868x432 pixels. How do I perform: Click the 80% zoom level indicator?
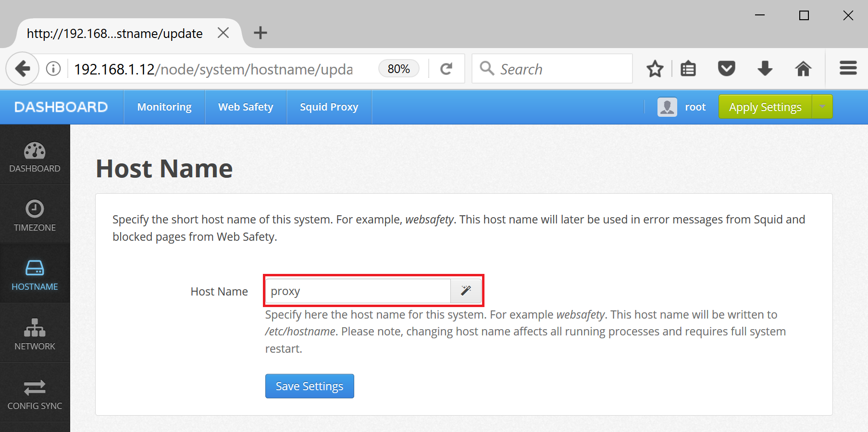tap(399, 69)
